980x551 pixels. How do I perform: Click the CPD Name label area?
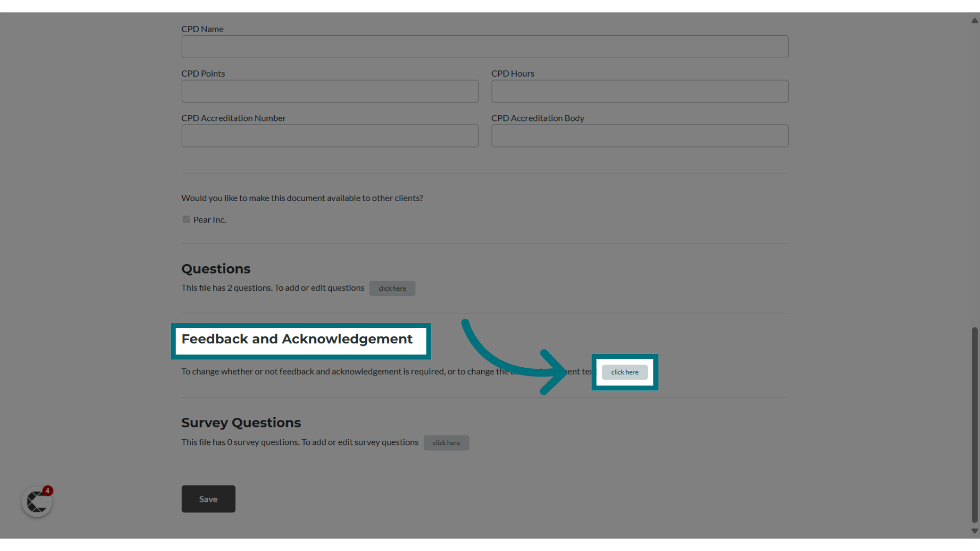[x=202, y=28]
